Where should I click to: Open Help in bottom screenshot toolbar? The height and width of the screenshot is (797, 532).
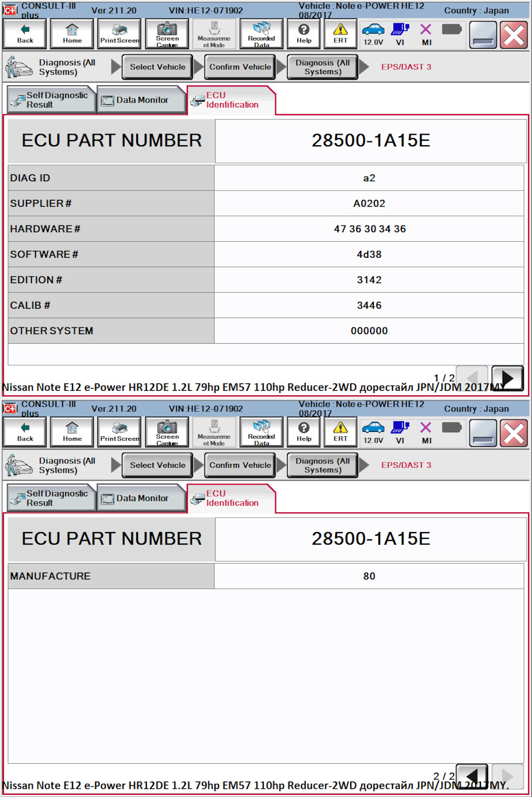point(304,432)
